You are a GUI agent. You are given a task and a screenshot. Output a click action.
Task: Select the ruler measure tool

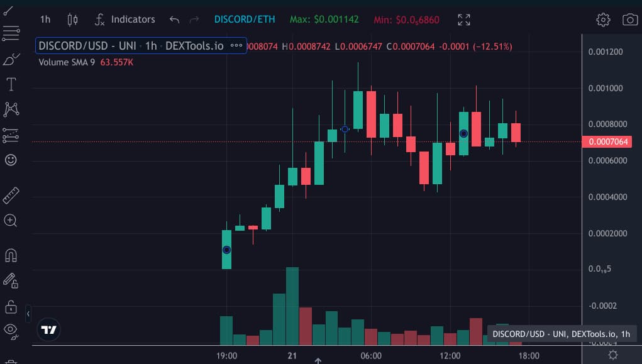point(11,196)
